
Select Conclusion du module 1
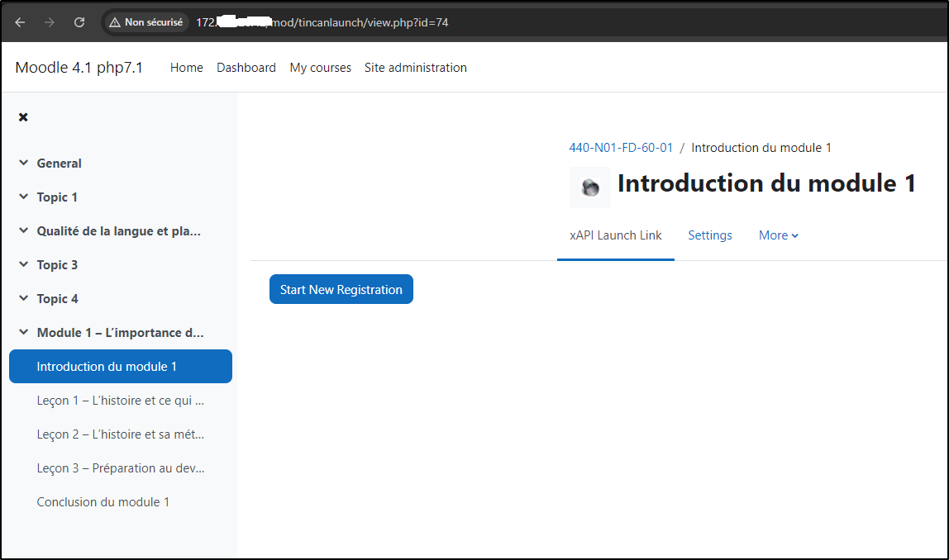(103, 502)
